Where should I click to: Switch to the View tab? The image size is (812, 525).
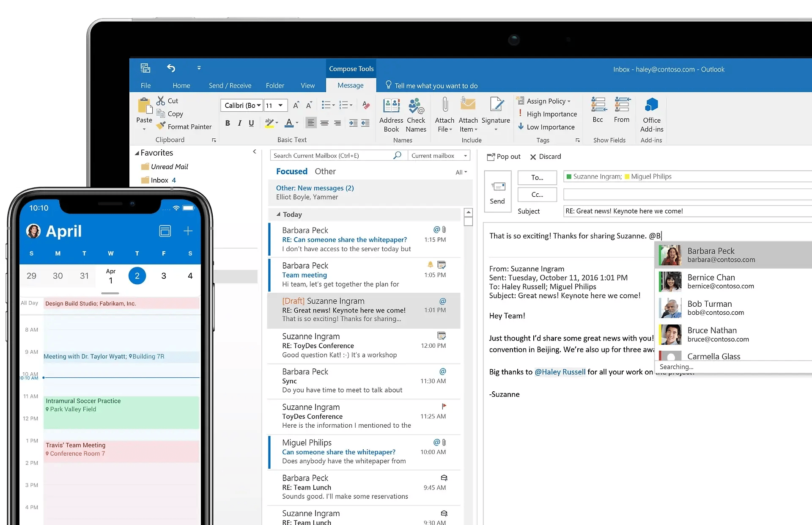307,85
